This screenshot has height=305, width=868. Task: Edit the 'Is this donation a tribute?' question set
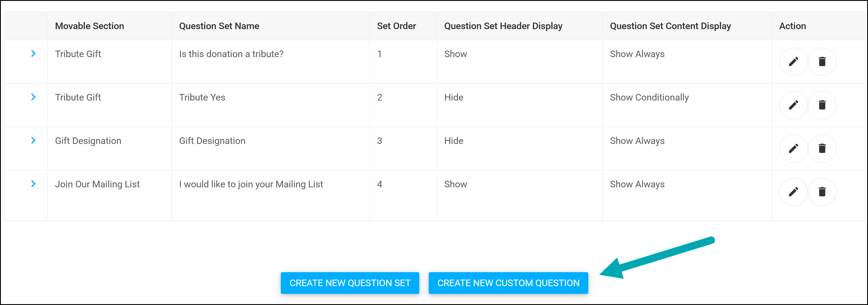pyautogui.click(x=793, y=62)
